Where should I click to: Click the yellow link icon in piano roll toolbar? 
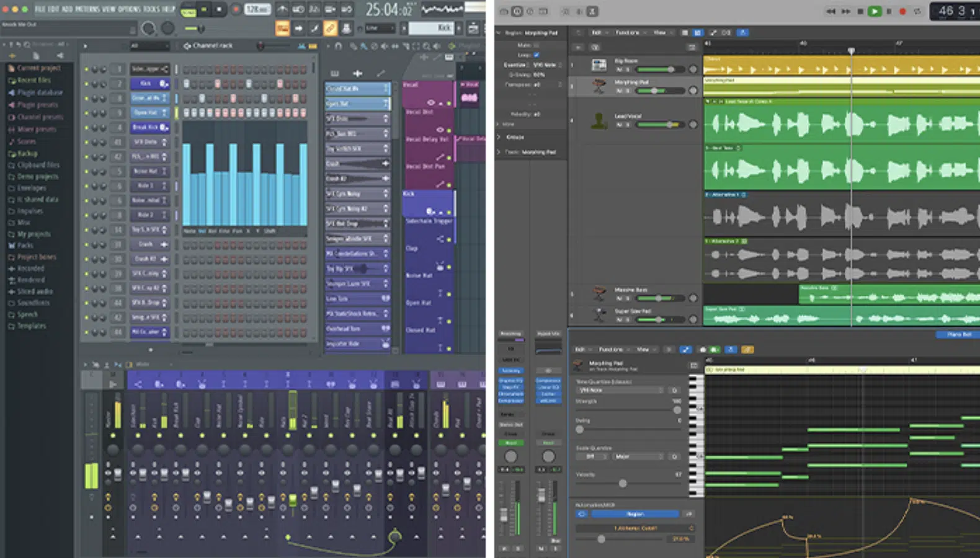(747, 350)
